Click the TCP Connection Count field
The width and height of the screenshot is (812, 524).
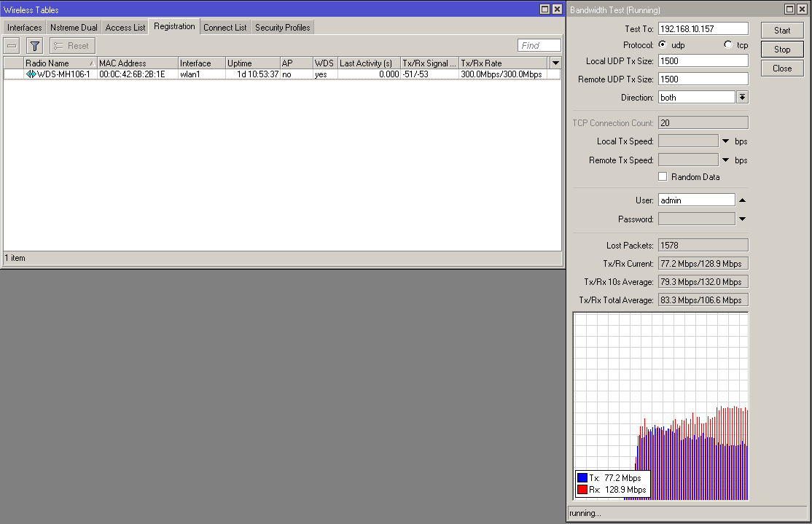(703, 122)
